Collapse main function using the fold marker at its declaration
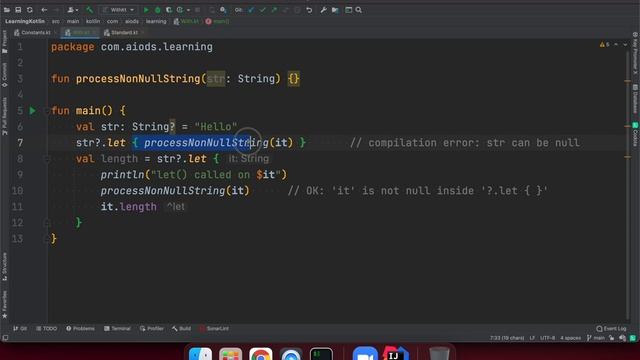The width and height of the screenshot is (640, 360). point(46,111)
